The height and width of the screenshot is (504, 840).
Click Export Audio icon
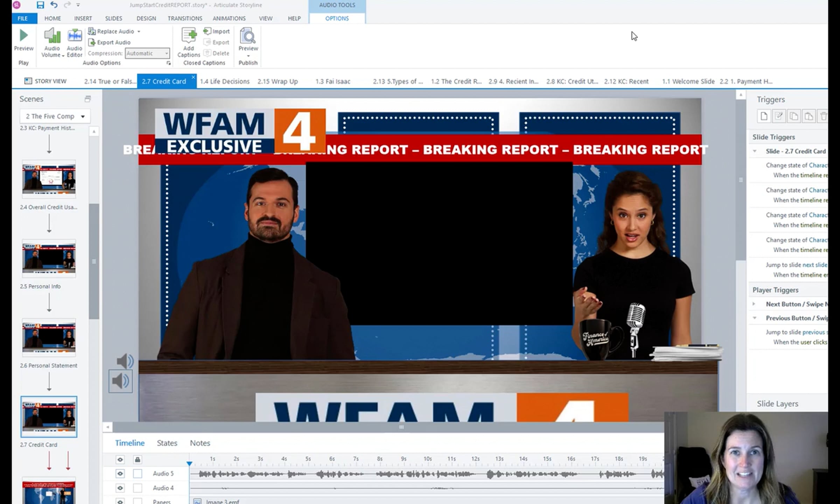coord(92,42)
